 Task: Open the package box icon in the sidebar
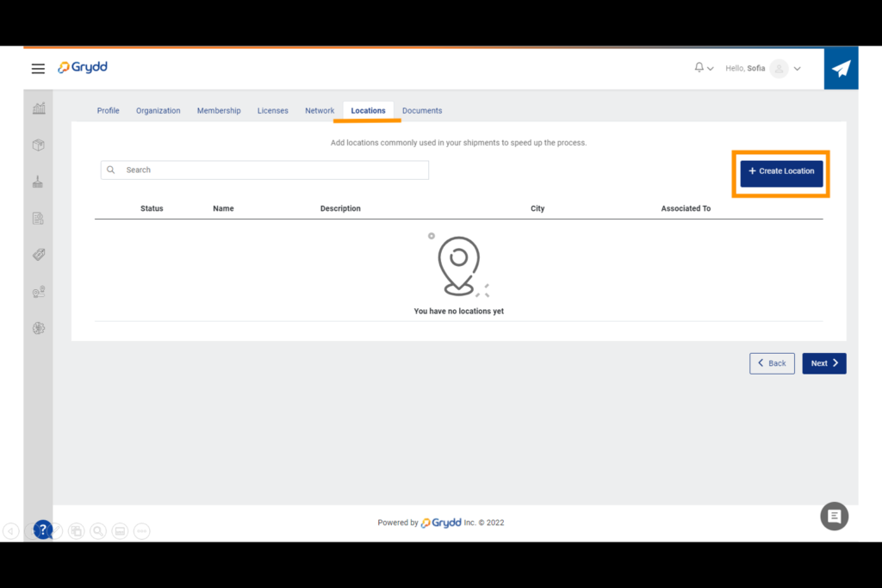click(x=38, y=145)
